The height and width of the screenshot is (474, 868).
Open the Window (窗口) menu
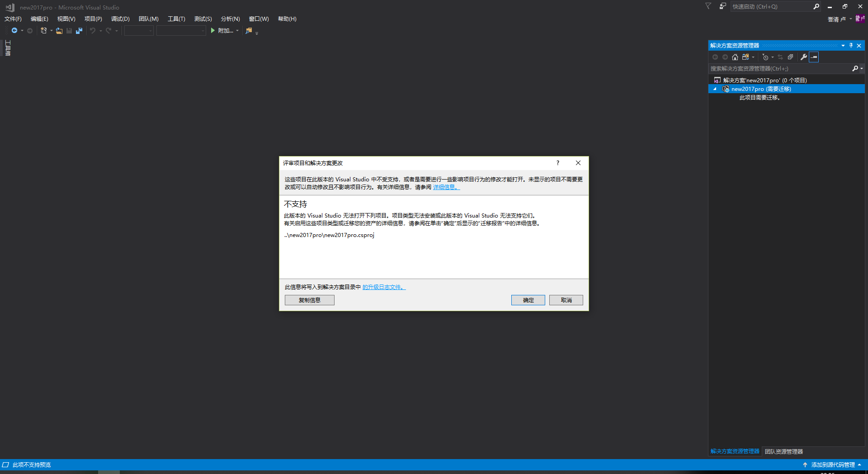(259, 19)
